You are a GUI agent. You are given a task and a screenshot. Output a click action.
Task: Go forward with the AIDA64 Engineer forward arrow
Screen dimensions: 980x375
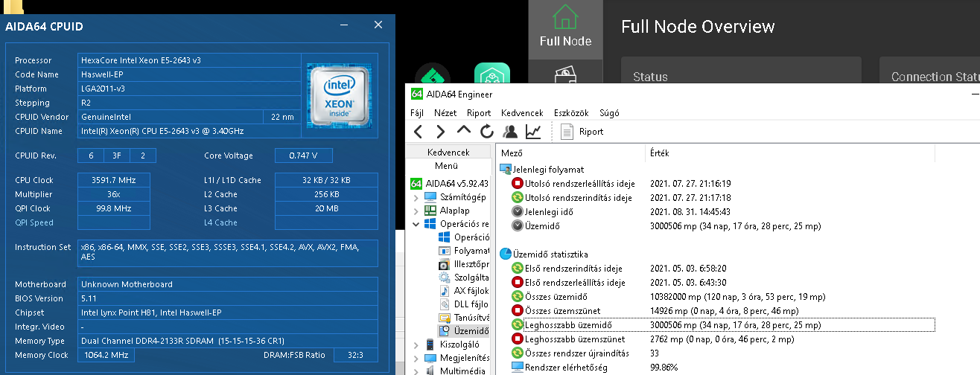(441, 132)
